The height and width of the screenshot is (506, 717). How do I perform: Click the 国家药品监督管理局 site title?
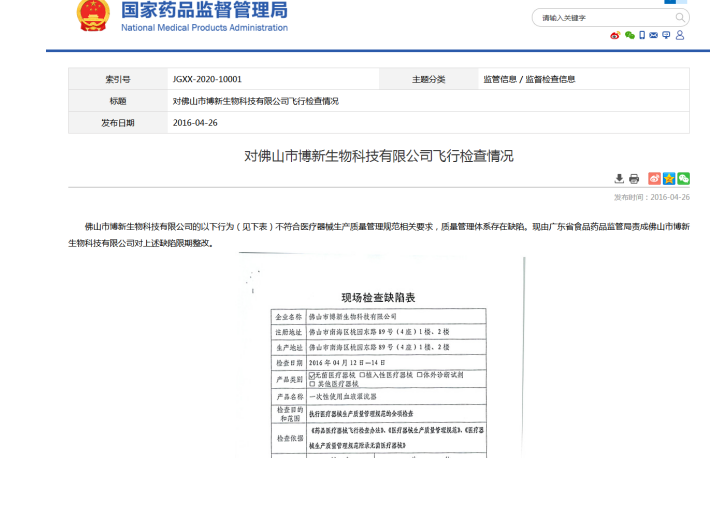[x=204, y=11]
